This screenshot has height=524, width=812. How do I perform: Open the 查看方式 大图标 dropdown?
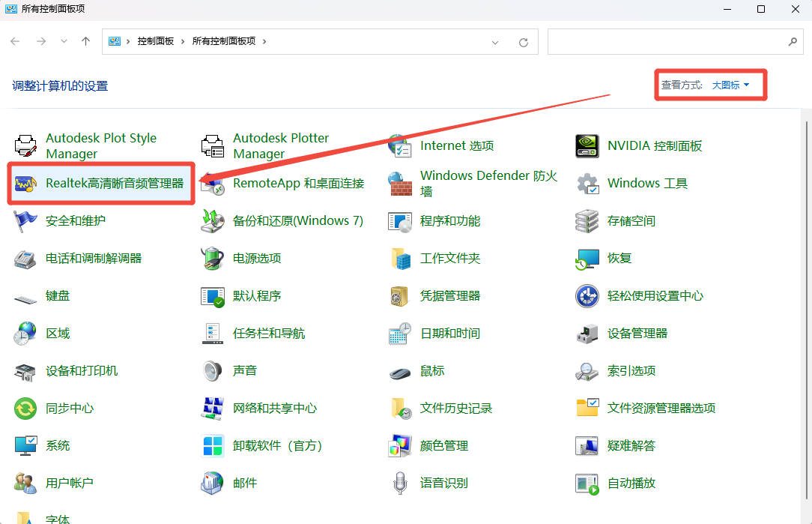click(730, 85)
